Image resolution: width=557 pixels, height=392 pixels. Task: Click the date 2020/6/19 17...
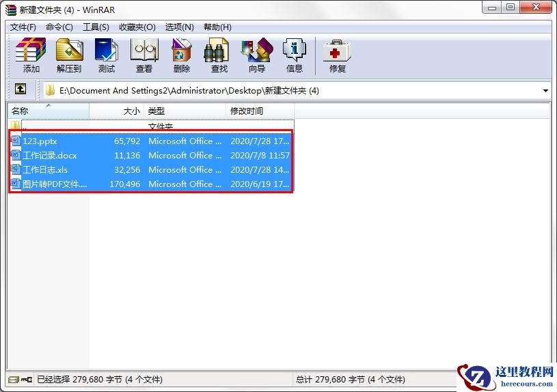pos(260,184)
